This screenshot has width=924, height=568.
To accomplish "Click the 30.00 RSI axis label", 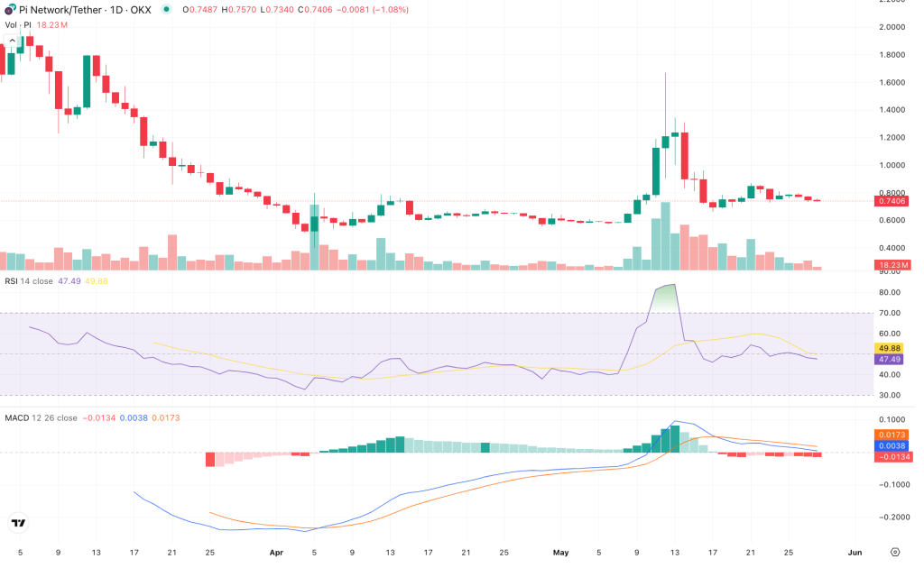I will 889,396.
